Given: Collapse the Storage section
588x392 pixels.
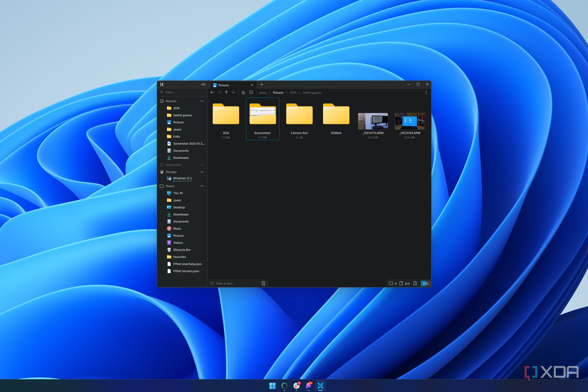Looking at the screenshot, I should click(202, 172).
